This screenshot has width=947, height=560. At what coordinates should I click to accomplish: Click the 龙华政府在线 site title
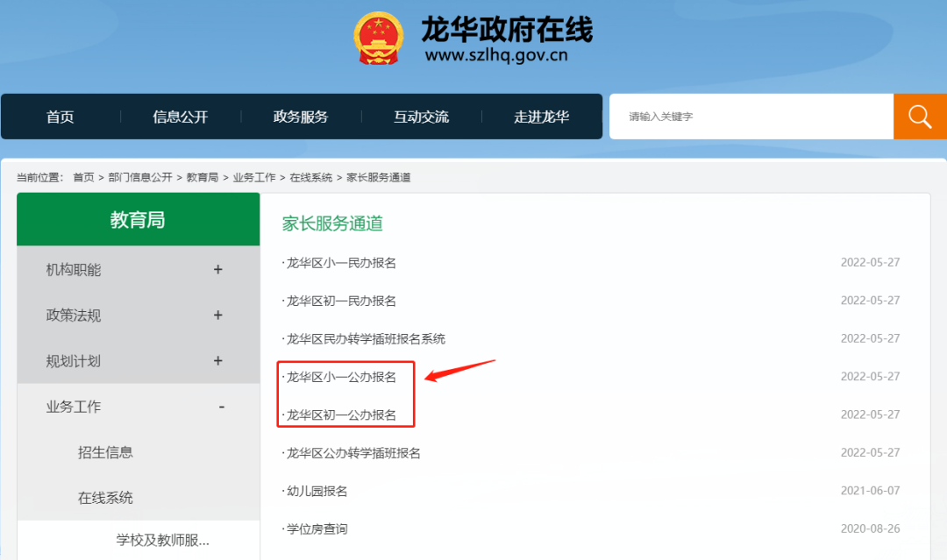pos(507,30)
